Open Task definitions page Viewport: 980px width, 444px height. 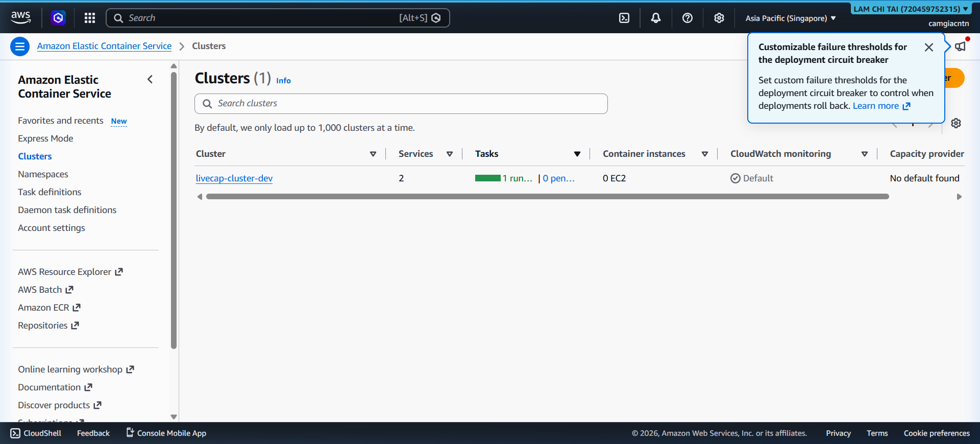[x=50, y=192]
